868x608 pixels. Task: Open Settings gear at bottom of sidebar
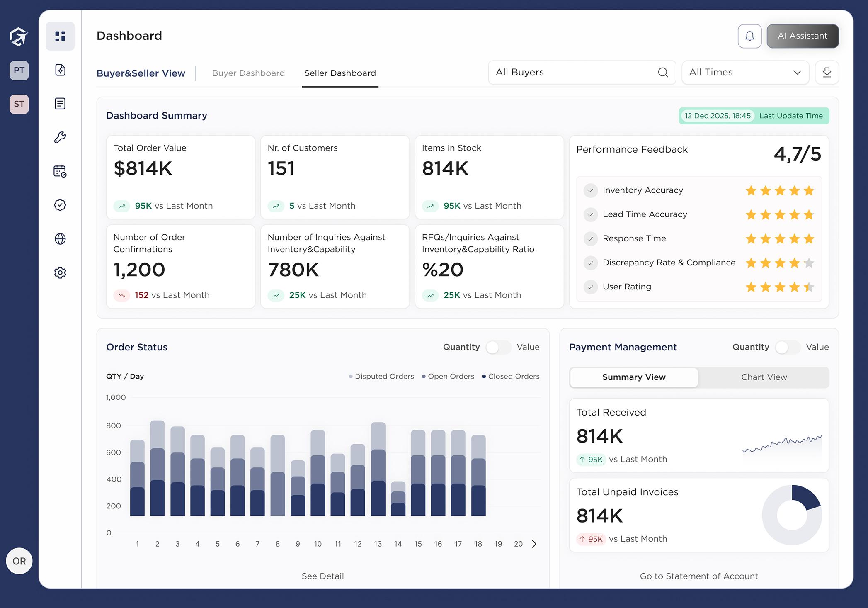pos(60,272)
